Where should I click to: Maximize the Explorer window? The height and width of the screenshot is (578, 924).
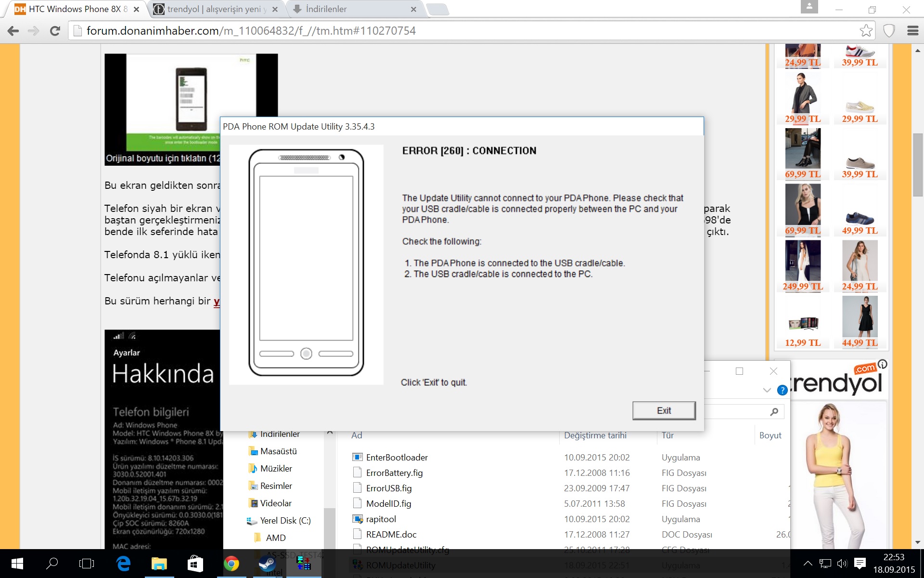(x=739, y=371)
